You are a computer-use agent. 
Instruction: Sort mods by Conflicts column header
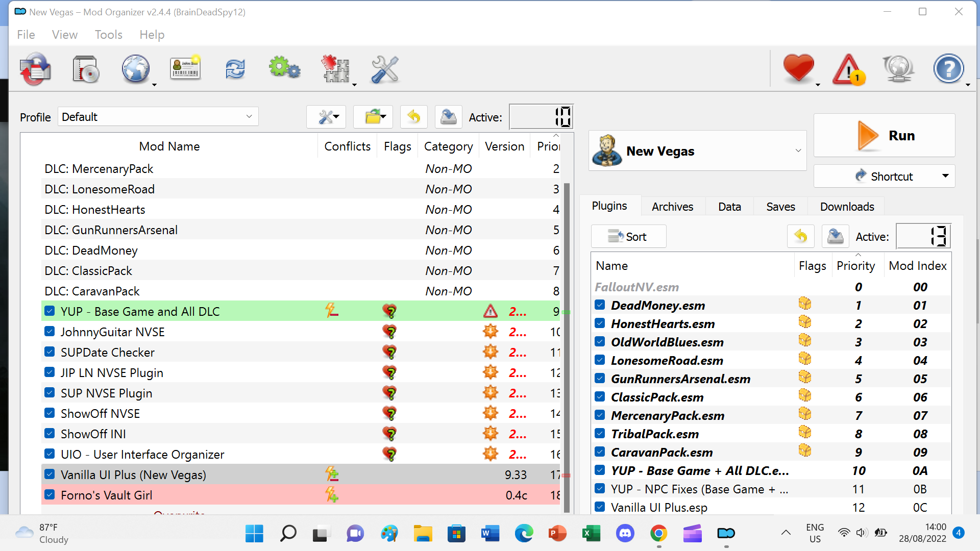(348, 146)
